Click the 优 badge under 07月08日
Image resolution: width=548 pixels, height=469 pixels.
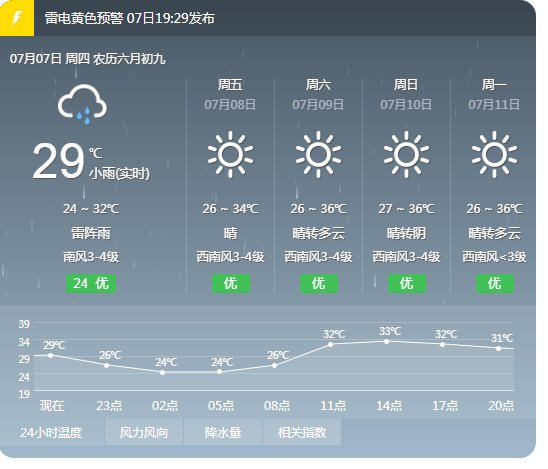(x=231, y=283)
